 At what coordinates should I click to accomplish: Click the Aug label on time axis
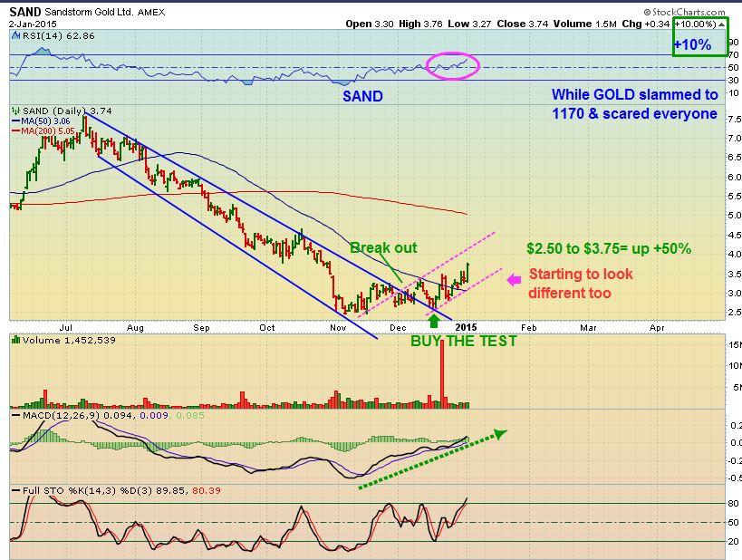click(x=135, y=328)
